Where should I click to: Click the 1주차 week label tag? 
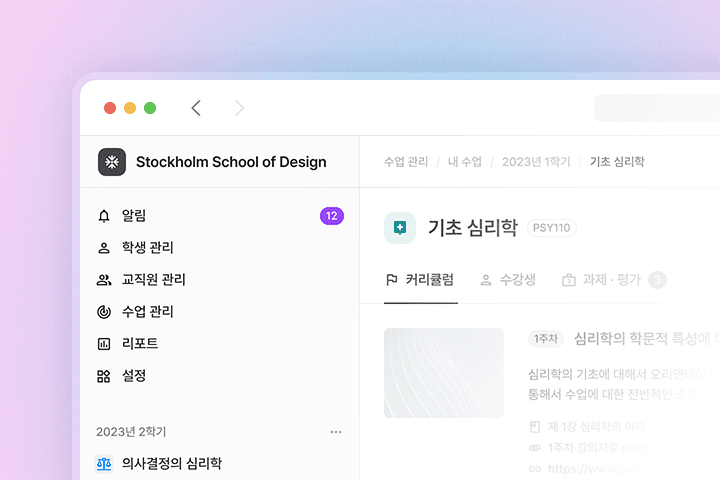pyautogui.click(x=546, y=339)
